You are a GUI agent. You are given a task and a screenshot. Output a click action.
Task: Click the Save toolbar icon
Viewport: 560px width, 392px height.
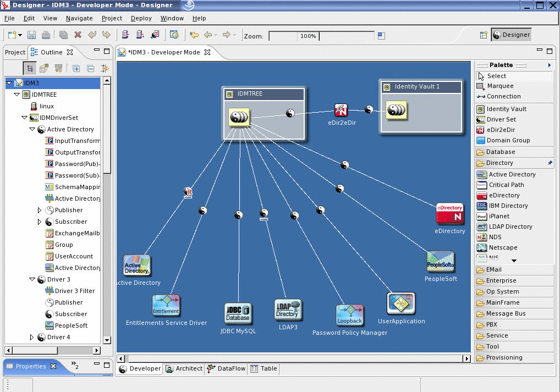(x=31, y=35)
